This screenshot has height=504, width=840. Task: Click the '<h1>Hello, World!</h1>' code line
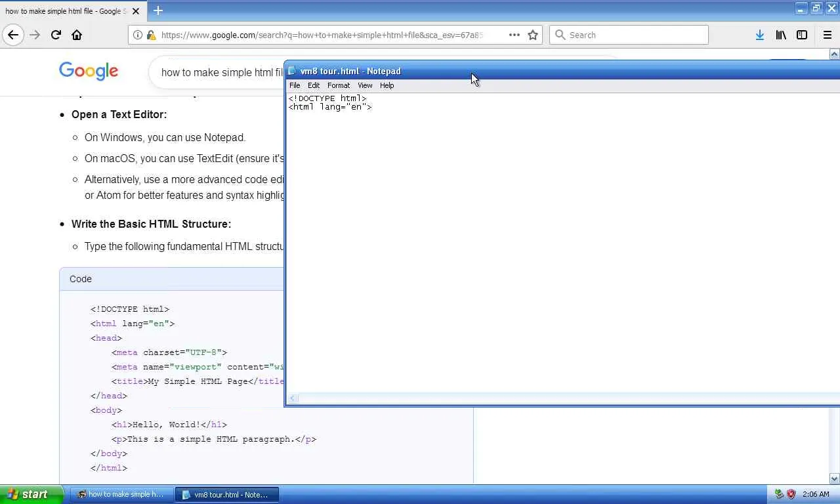169,425
